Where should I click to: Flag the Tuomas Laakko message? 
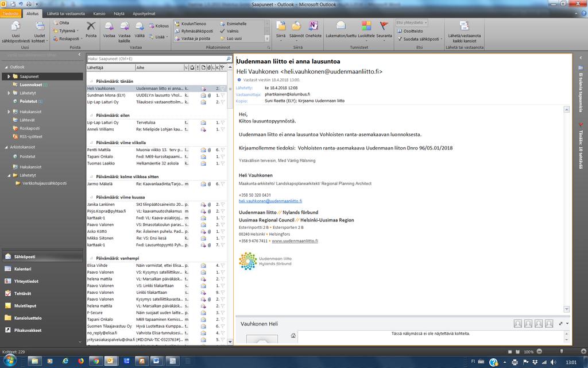[x=222, y=163]
